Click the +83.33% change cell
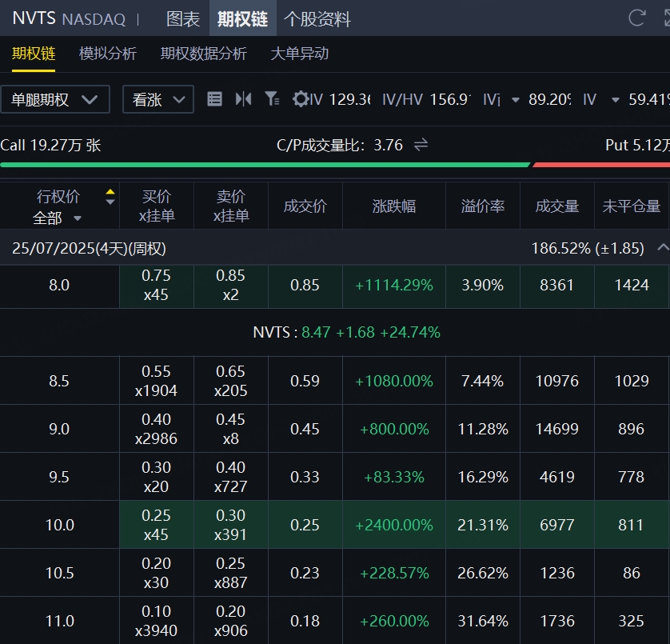 (394, 477)
